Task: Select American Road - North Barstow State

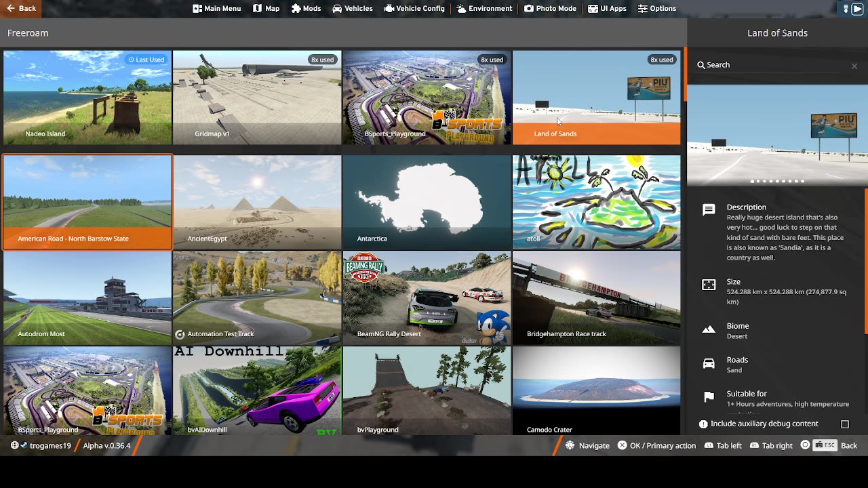Action: click(x=87, y=203)
